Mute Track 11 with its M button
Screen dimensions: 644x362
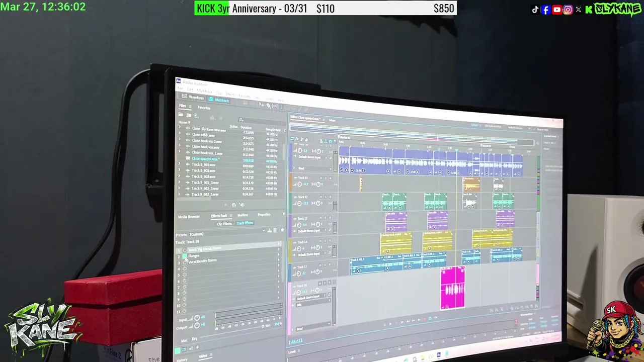click(321, 178)
